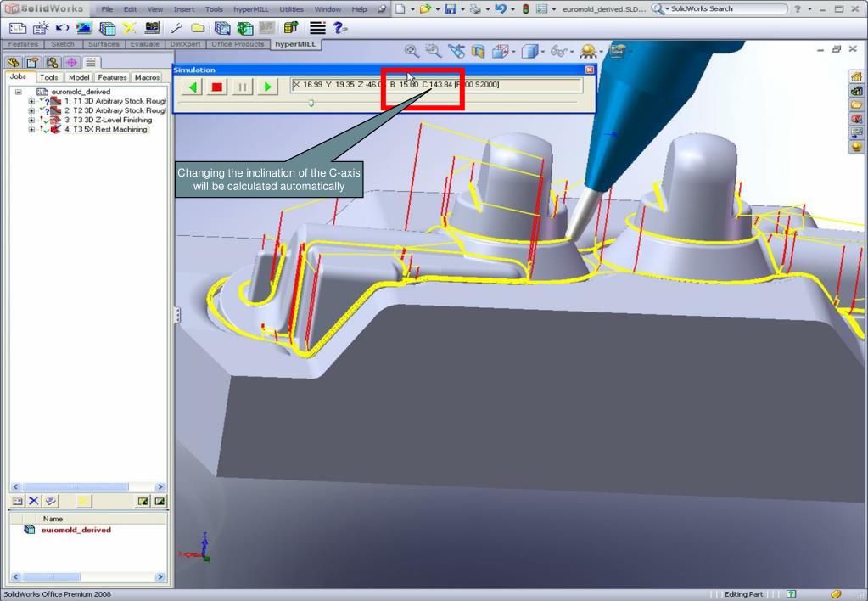Expand the 3: T3 3D Z-Level Finishing job
The height and width of the screenshot is (601, 868).
31,120
